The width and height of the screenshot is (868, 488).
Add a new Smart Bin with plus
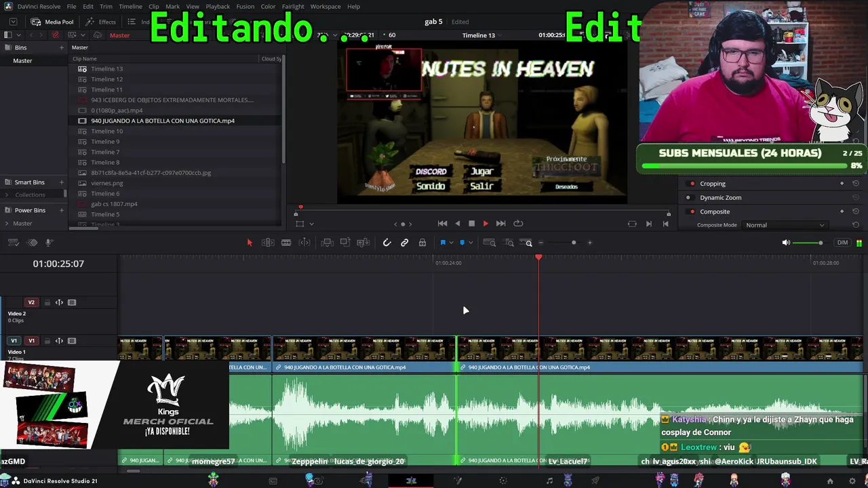pyautogui.click(x=61, y=182)
